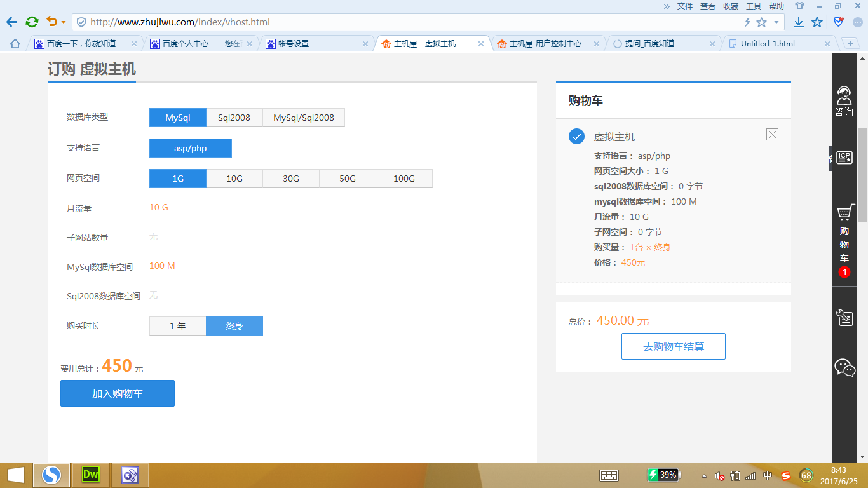
Task: Choose 1 年 purchase duration
Action: click(x=178, y=326)
